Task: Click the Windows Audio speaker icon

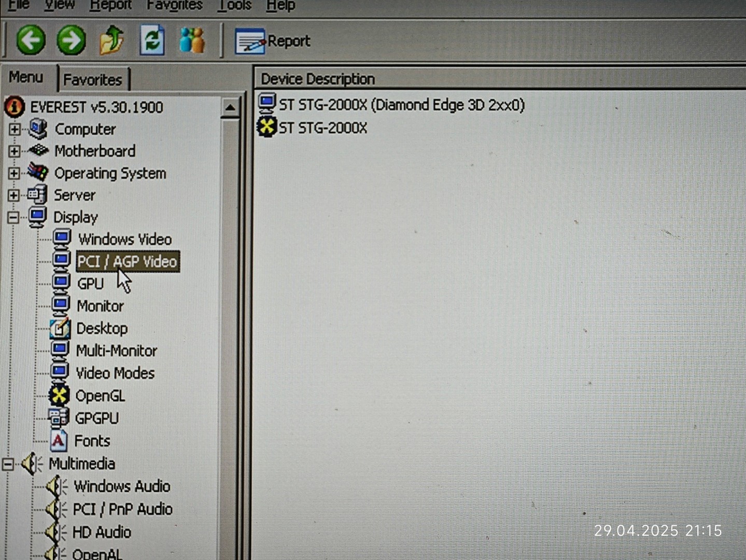Action: [x=56, y=486]
